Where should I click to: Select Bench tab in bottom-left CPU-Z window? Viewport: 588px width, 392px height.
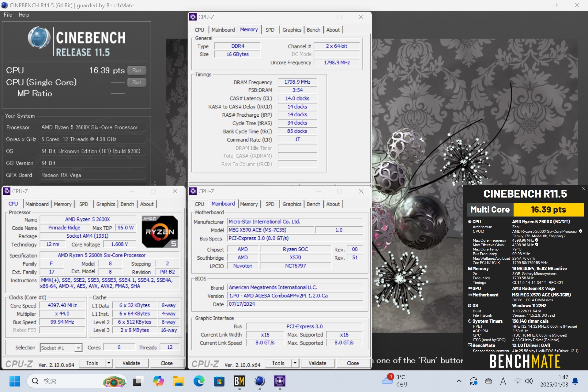tap(127, 204)
